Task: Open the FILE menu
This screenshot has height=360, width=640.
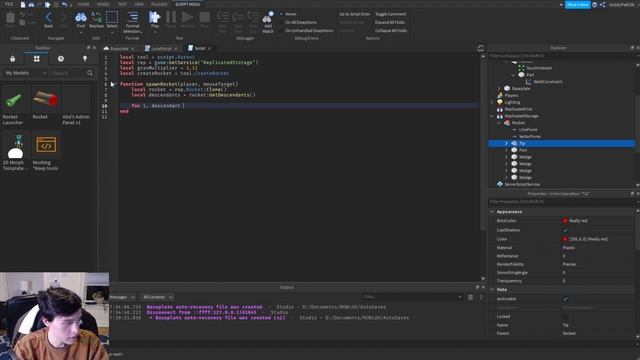Action: [x=9, y=4]
